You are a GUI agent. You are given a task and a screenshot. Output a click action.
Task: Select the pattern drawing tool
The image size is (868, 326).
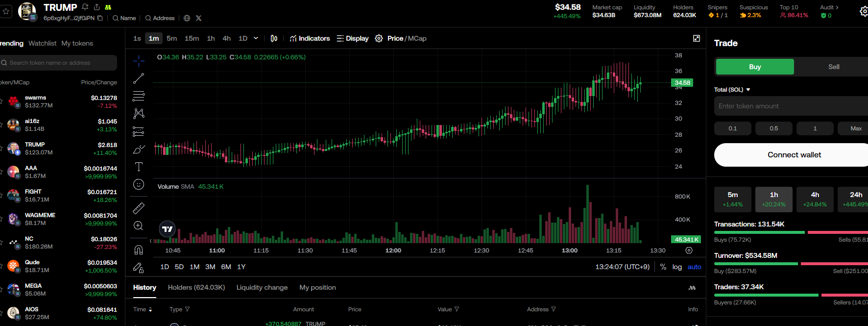(x=139, y=114)
